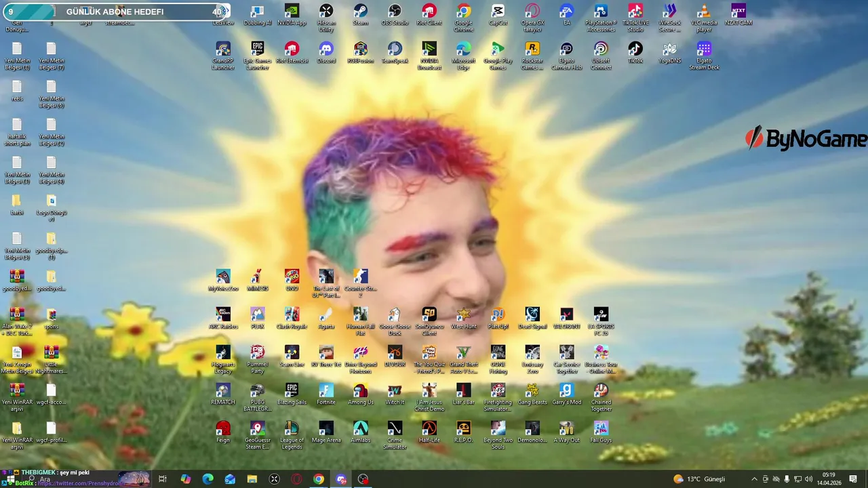
Task: Launch League of Legends shortcut
Action: pos(292,436)
